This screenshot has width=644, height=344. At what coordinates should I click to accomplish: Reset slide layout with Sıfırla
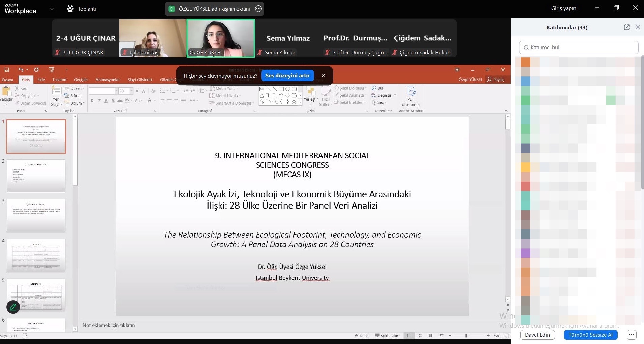(73, 96)
